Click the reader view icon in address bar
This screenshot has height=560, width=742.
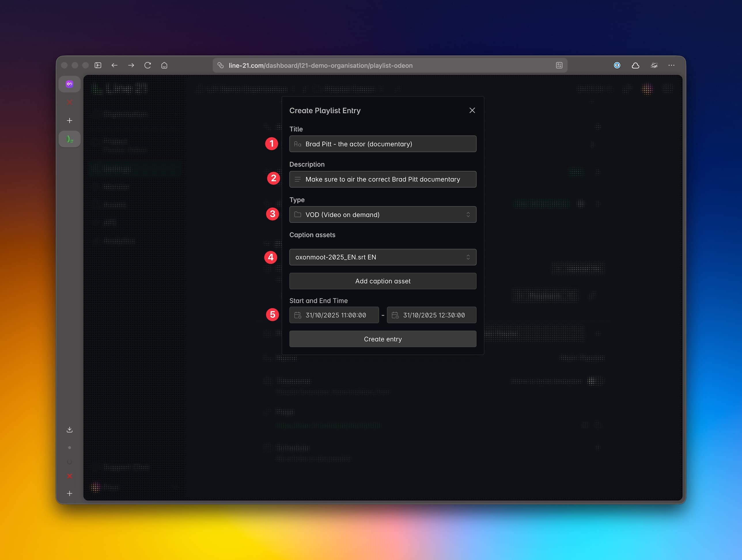coord(559,65)
